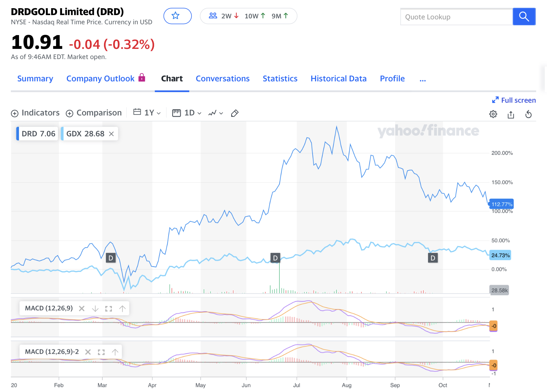Click the people icon in the rating pill
Image resolution: width=547 pixels, height=392 pixels.
(213, 16)
